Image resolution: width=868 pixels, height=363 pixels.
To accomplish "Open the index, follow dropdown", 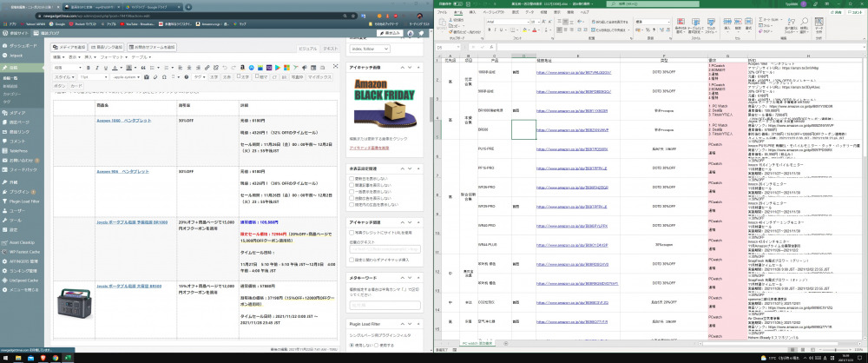I will [370, 49].
